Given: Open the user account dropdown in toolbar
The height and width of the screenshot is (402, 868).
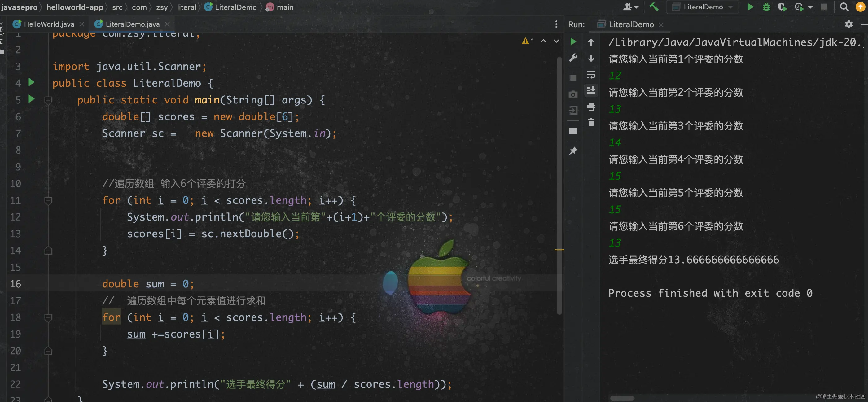Looking at the screenshot, I should (630, 7).
